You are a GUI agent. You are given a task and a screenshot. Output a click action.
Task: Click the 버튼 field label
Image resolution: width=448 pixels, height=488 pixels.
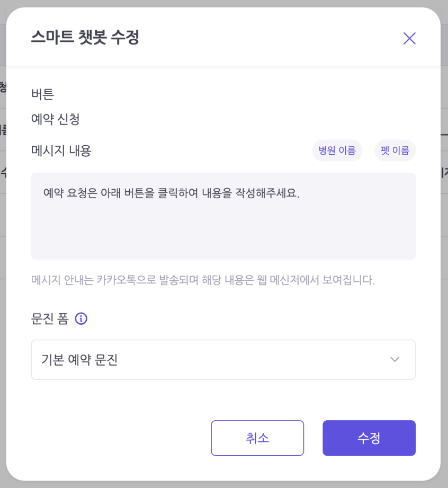42,94
